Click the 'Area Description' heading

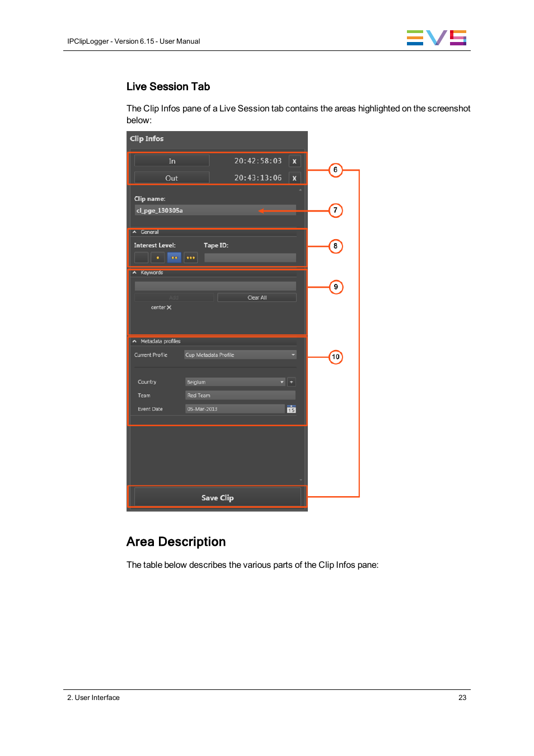click(x=176, y=542)
